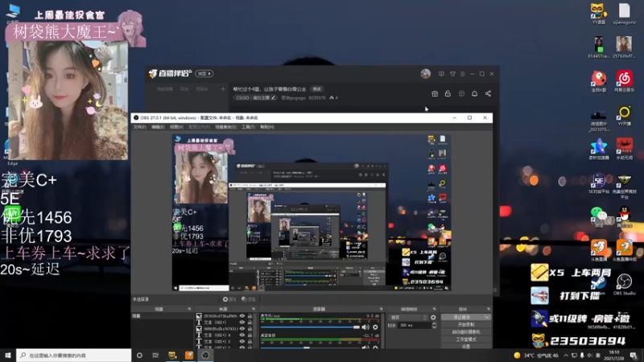
Task: Open source 属性 properties button
Action: click(x=229, y=299)
